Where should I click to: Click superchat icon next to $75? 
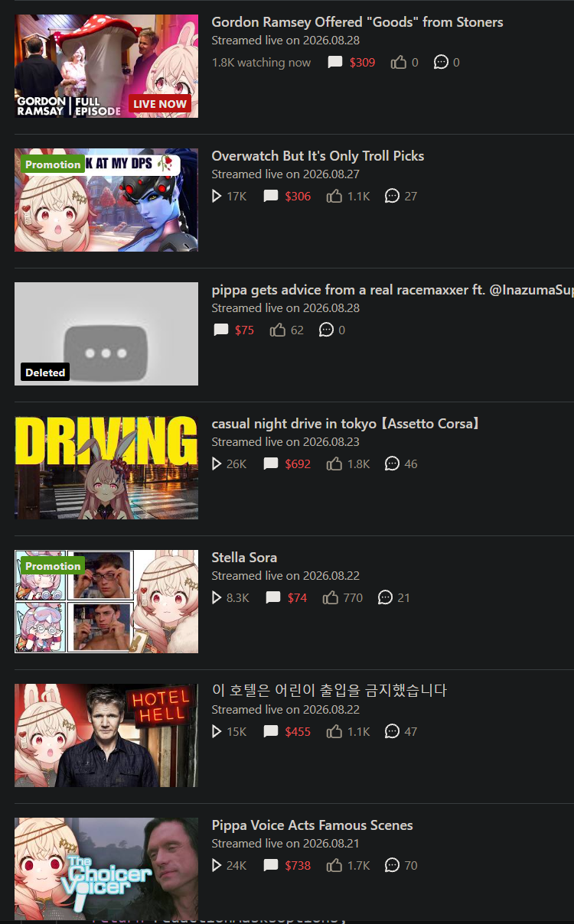221,330
